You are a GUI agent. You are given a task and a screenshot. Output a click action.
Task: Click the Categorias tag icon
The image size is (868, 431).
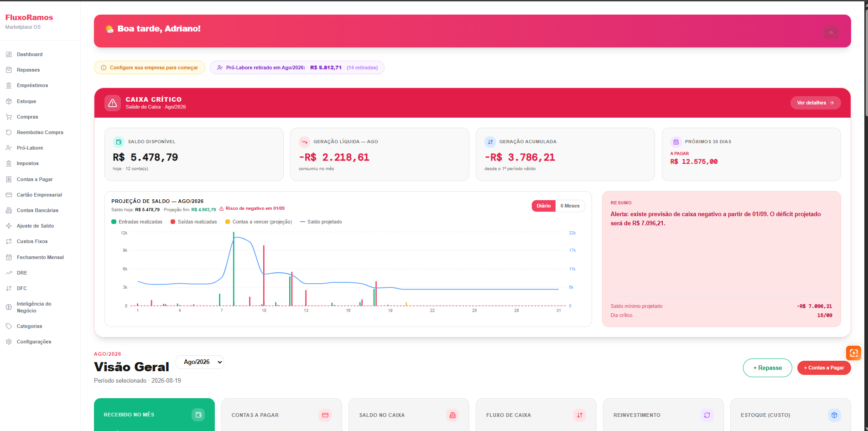[x=9, y=326]
